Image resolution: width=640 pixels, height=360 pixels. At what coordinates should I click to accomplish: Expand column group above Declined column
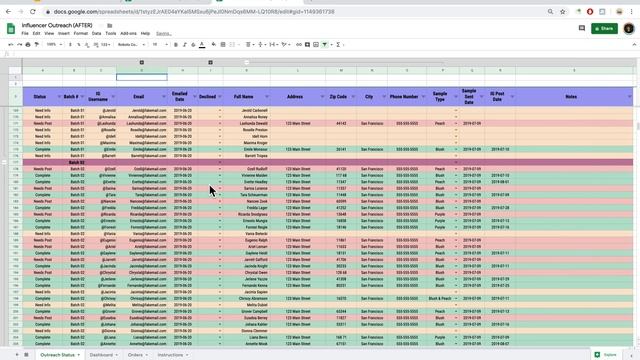pyautogui.click(x=210, y=62)
